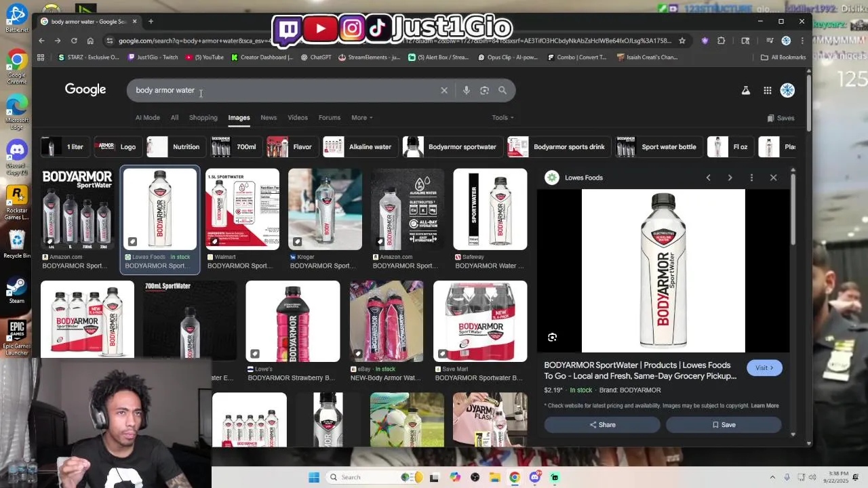Expand the Tools search filter menu
Viewport: 868px width, 488px height.
pos(502,118)
